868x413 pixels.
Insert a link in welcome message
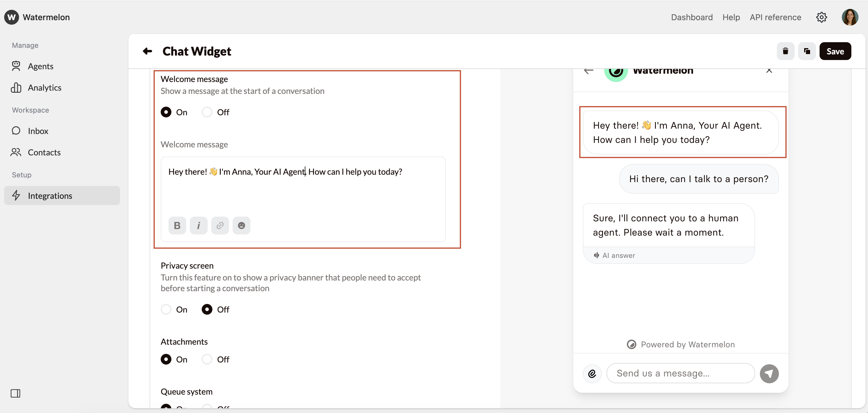coord(220,225)
